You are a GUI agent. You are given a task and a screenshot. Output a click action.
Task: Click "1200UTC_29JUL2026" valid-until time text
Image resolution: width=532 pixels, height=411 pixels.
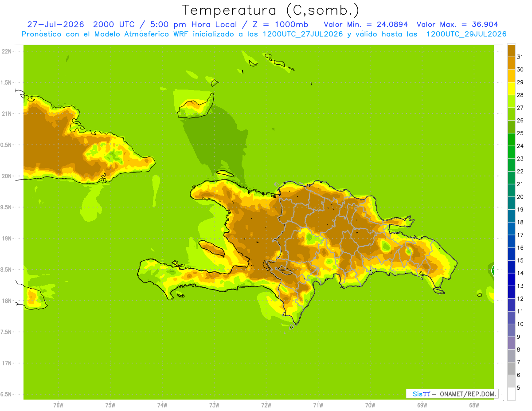[x=466, y=34]
